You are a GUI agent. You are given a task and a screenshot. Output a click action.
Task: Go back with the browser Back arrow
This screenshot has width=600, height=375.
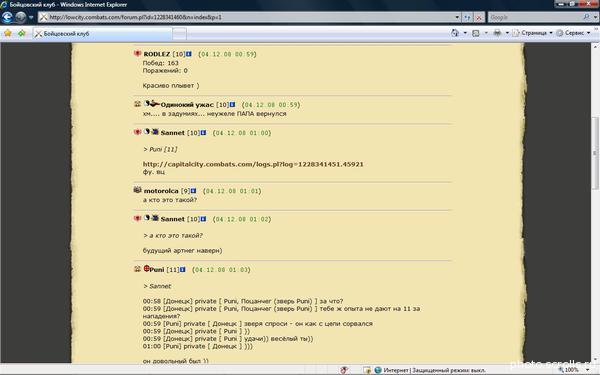7,17
